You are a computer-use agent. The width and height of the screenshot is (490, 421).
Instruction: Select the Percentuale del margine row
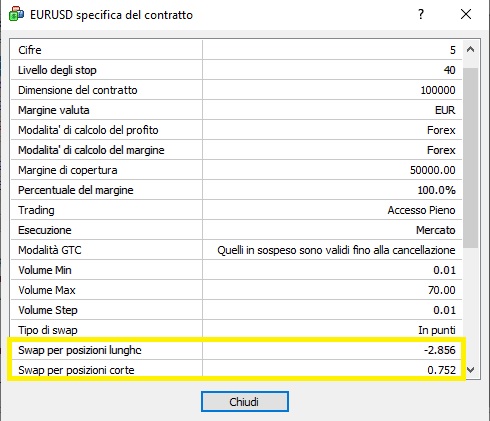(x=237, y=190)
